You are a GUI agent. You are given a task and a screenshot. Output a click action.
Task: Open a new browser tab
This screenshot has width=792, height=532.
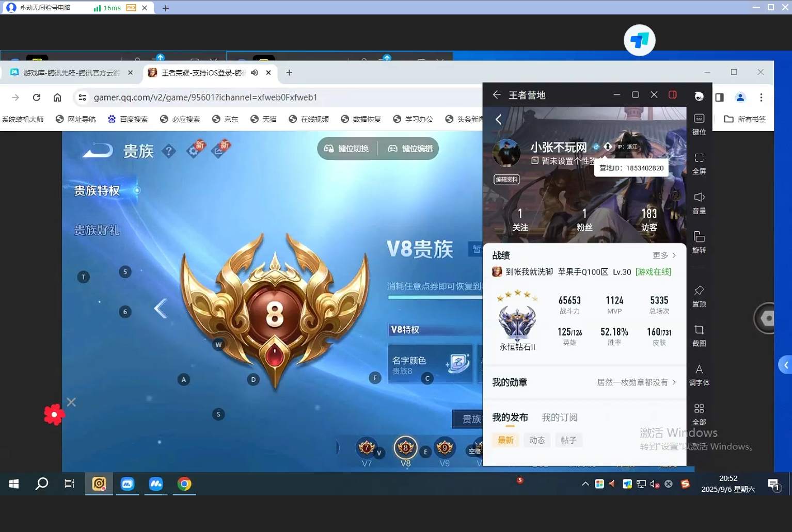tap(289, 73)
